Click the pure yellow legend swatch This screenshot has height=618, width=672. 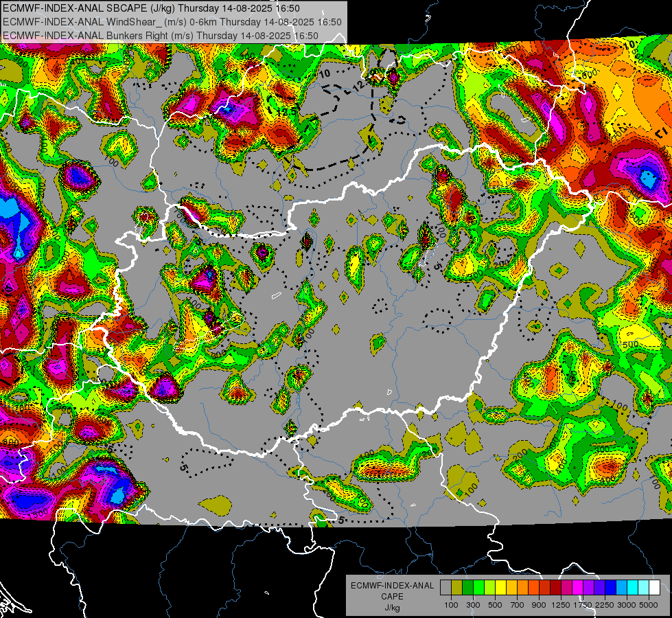[500, 588]
